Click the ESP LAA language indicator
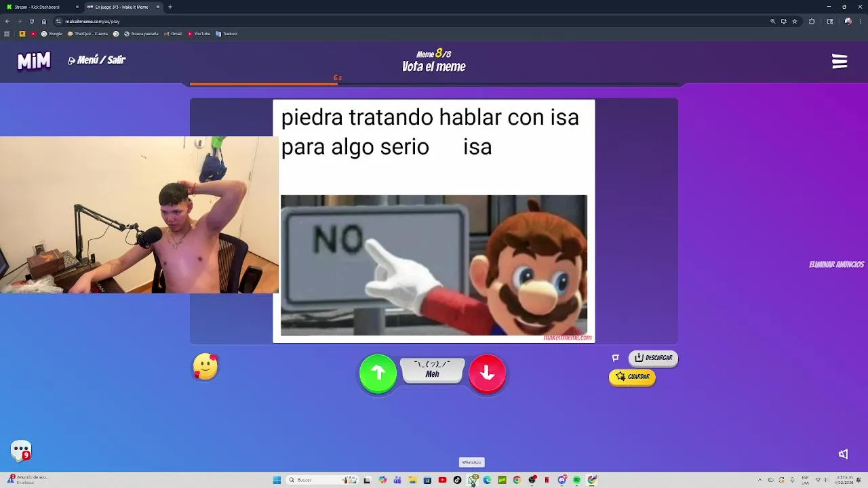The width and height of the screenshot is (868, 488). coord(806,480)
